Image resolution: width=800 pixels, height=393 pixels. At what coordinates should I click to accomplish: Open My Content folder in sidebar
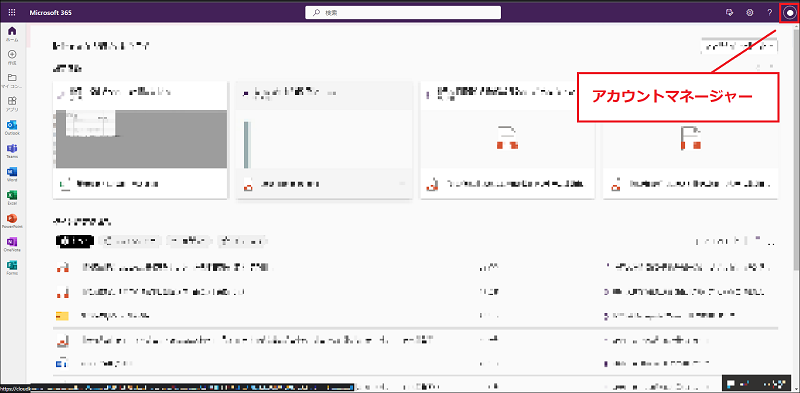tap(12, 81)
